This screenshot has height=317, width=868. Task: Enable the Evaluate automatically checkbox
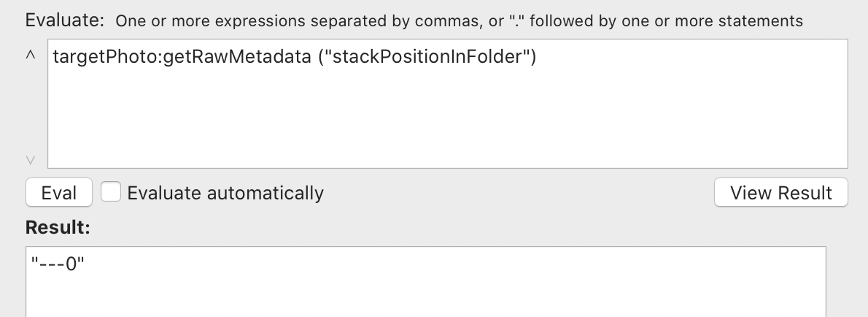[111, 192]
